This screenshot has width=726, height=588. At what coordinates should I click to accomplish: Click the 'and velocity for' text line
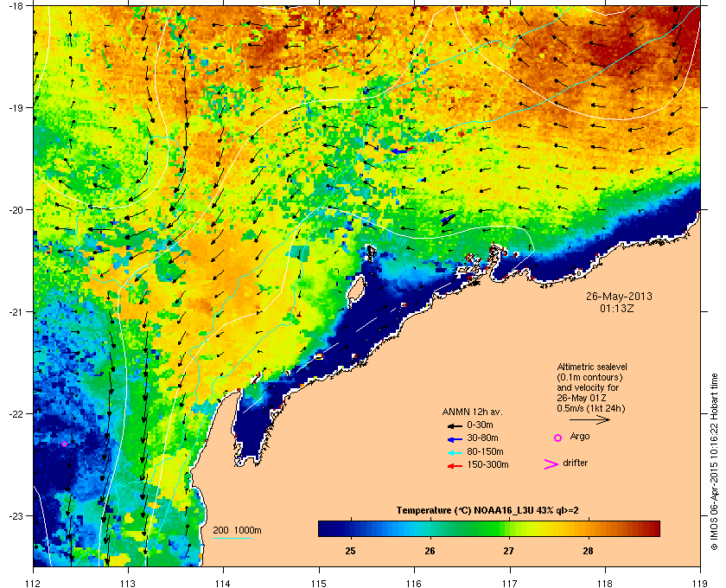click(588, 387)
